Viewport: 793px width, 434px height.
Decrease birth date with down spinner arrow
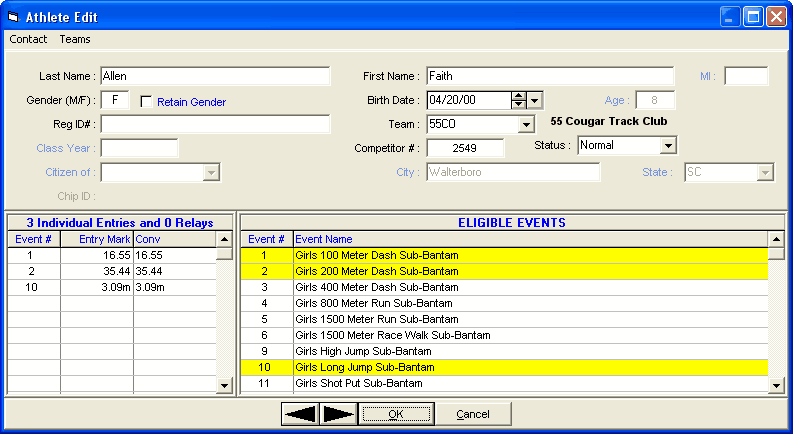point(518,104)
